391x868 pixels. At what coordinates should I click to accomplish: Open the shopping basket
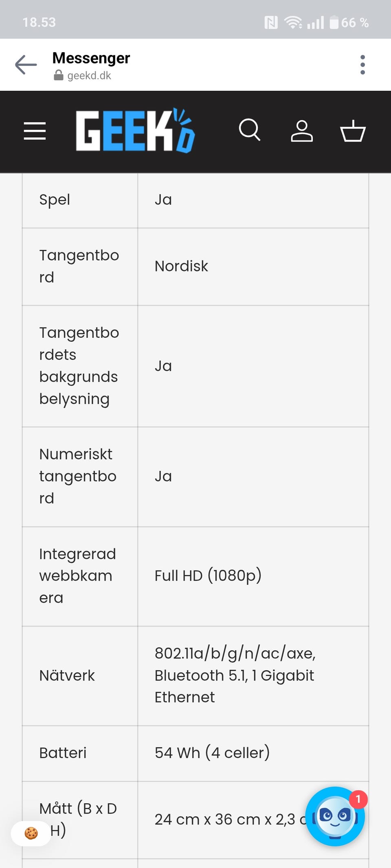click(x=353, y=131)
